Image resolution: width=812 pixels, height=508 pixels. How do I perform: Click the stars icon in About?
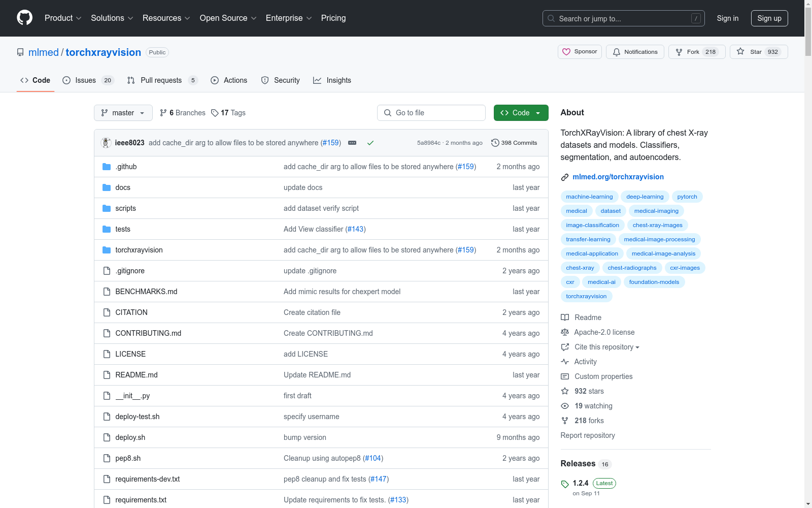[565, 391]
